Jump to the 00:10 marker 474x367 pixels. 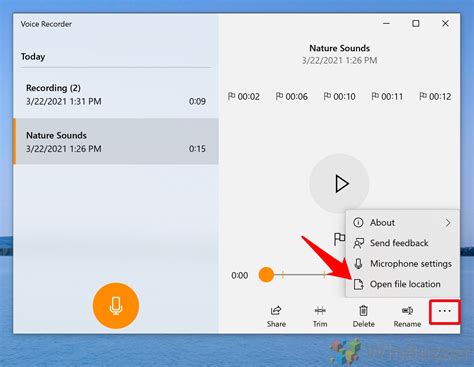tap(339, 97)
